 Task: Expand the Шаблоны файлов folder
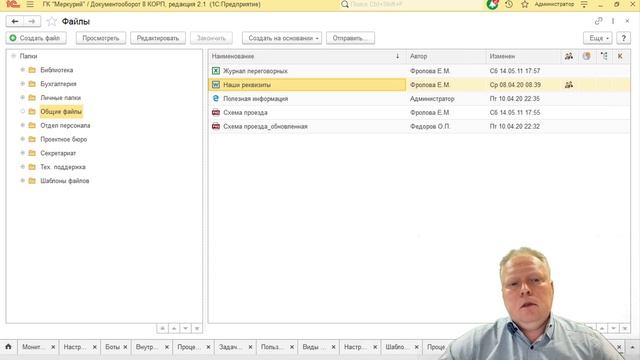(x=22, y=181)
